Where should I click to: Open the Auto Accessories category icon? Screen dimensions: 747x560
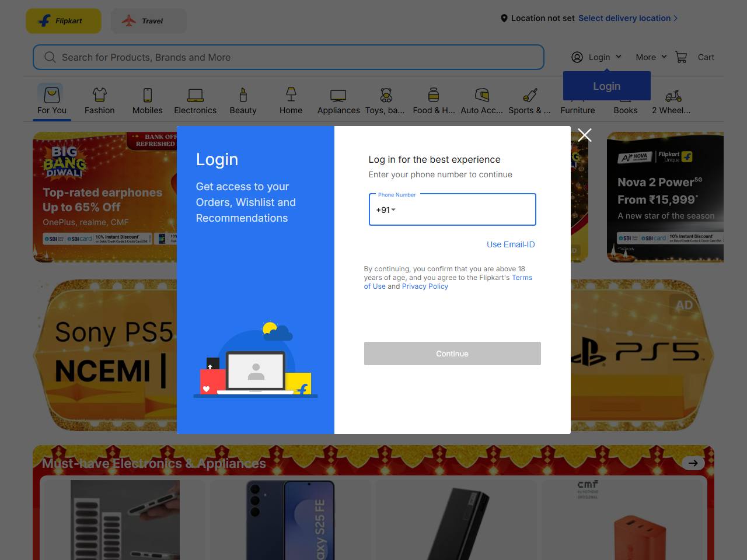[481, 94]
